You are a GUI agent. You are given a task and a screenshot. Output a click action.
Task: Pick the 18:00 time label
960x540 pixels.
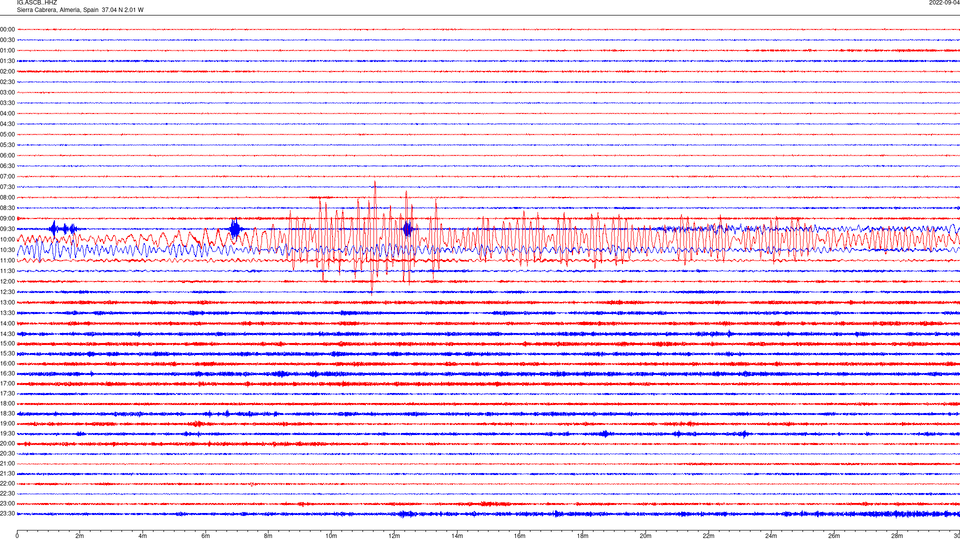7,403
